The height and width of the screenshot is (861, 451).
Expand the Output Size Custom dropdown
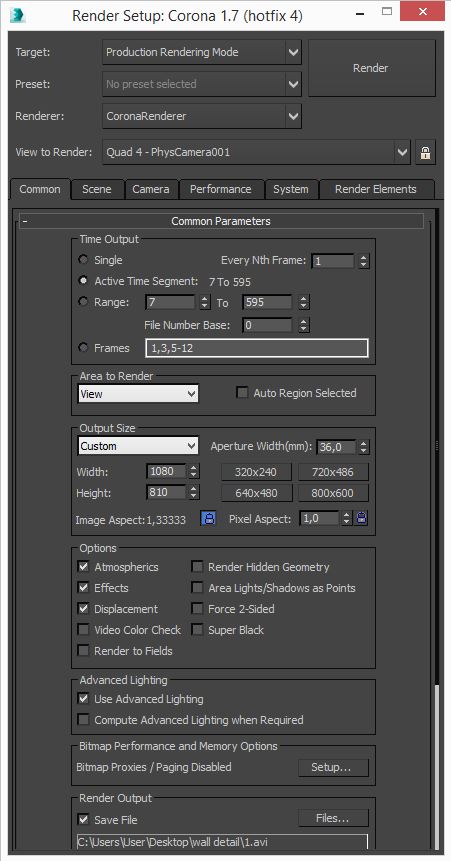click(x=138, y=446)
